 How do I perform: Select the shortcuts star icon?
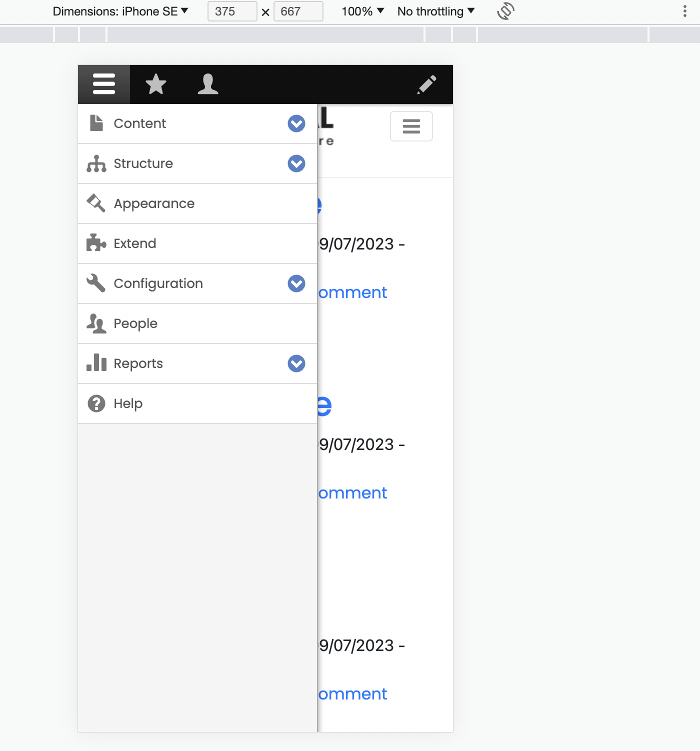(x=155, y=84)
